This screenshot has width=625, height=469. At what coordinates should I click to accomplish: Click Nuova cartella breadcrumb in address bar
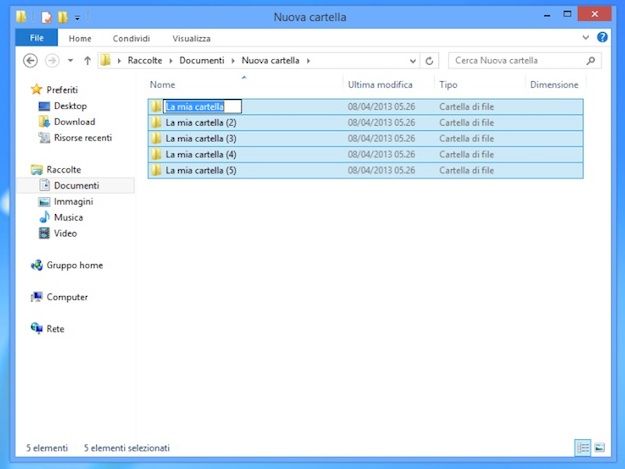tap(270, 61)
